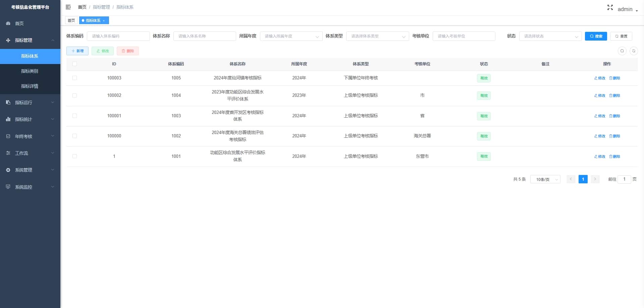Click 删除 for row ID 100001

[x=614, y=116]
